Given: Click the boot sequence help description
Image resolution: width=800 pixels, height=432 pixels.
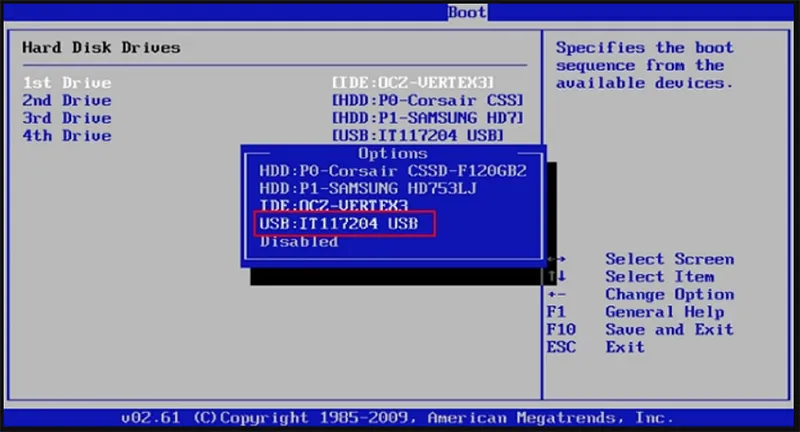Looking at the screenshot, I should click(645, 65).
